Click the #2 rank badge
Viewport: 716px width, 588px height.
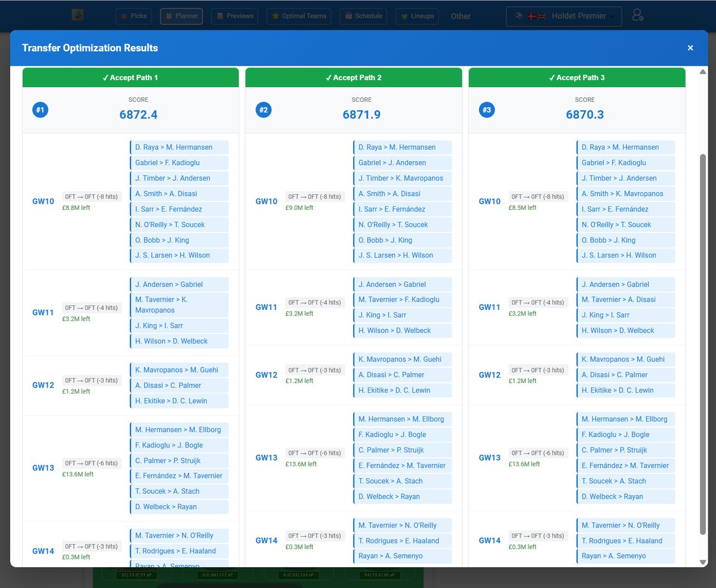pyautogui.click(x=263, y=110)
